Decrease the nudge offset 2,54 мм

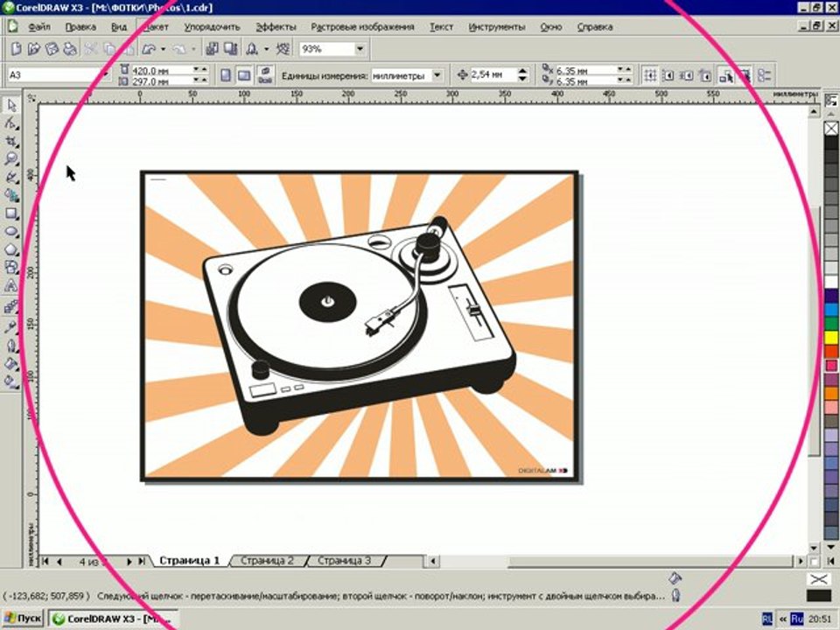(523, 79)
